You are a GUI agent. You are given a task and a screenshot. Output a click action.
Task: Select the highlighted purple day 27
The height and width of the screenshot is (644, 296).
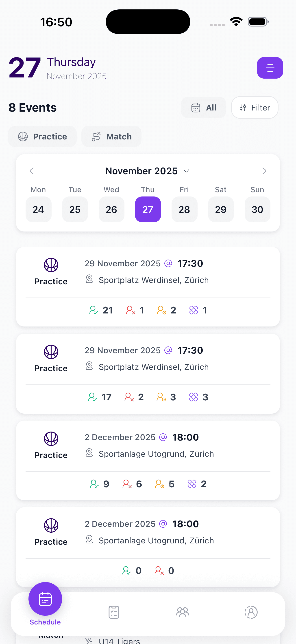[148, 209]
